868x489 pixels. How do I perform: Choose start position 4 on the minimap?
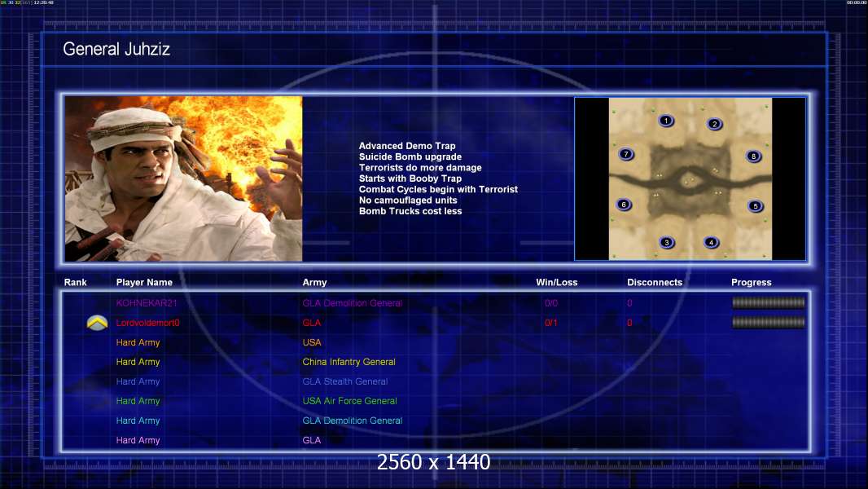[x=711, y=242]
